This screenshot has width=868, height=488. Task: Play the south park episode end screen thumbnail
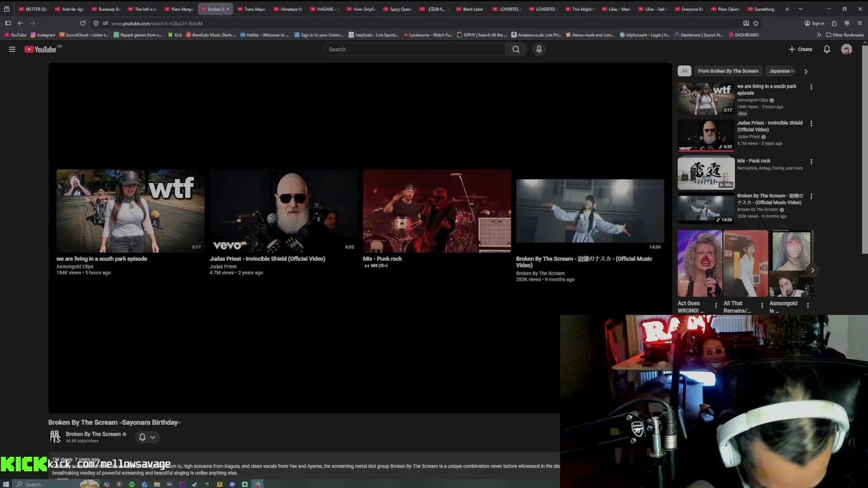coord(130,211)
